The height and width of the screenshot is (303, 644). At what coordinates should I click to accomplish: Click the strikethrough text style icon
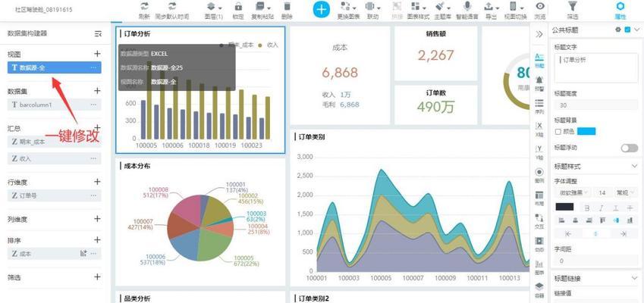pyautogui.click(x=630, y=208)
